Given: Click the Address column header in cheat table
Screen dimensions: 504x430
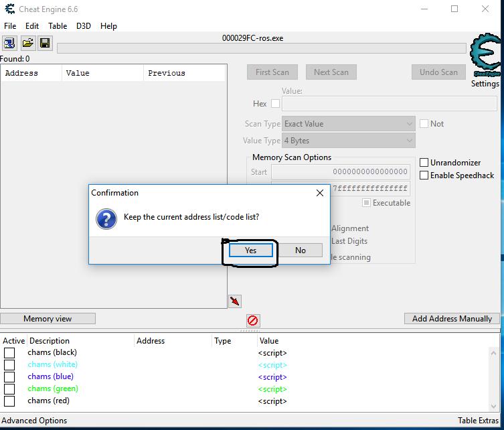Looking at the screenshot, I should [173, 341].
